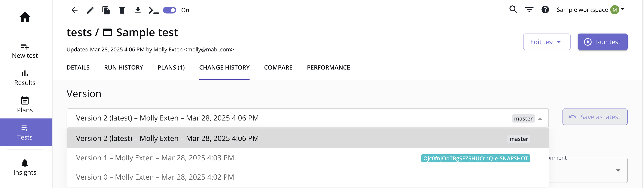Viewport: 644px width, 188px height.
Task: Click the back arrow icon
Action: [74, 10]
